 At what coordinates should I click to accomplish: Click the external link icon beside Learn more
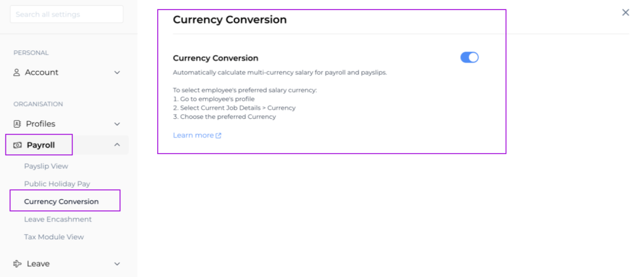pos(219,136)
